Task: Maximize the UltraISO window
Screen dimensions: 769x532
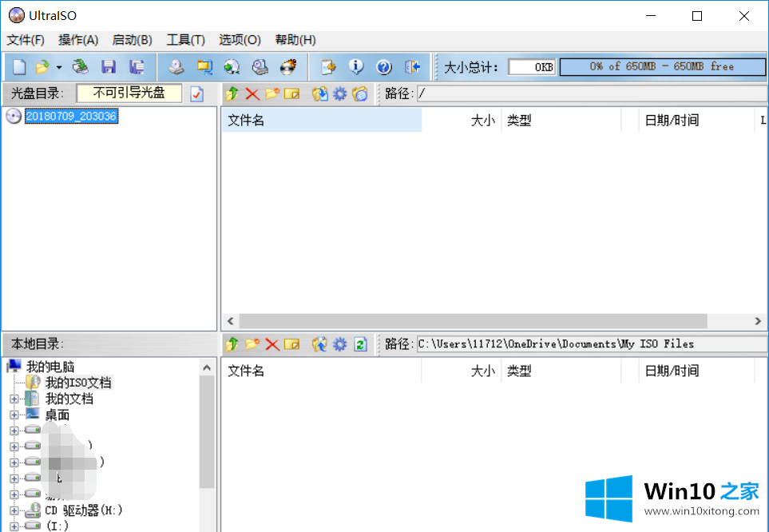Action: 697,16
